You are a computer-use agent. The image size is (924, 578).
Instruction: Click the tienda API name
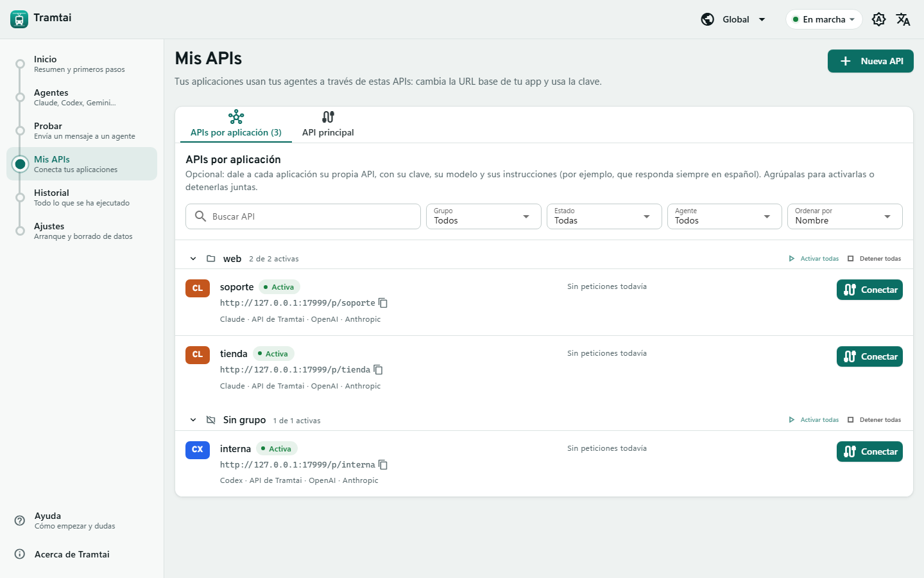[234, 354]
